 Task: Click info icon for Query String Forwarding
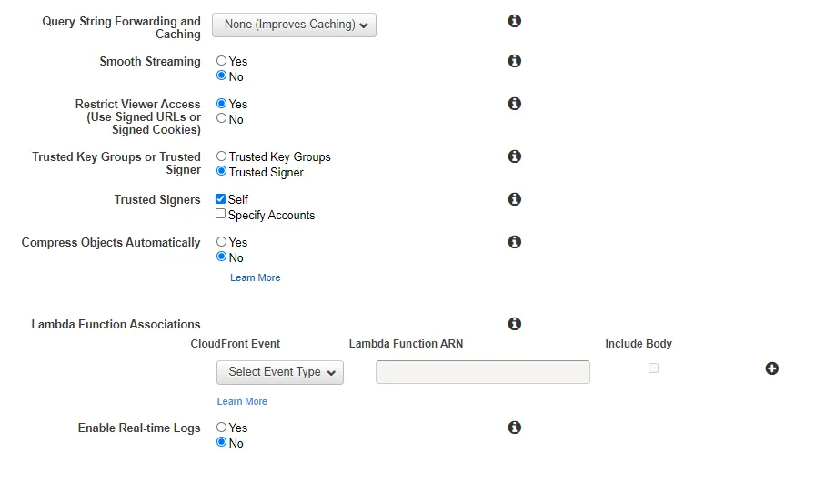click(514, 20)
